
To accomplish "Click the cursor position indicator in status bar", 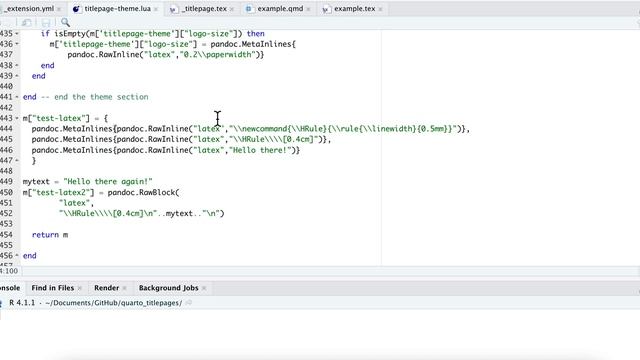I will pos(9,271).
